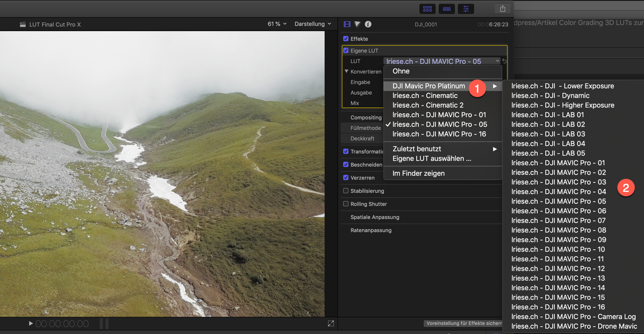
Task: Enable the Rolling Shutter checkbox
Action: pyautogui.click(x=346, y=204)
